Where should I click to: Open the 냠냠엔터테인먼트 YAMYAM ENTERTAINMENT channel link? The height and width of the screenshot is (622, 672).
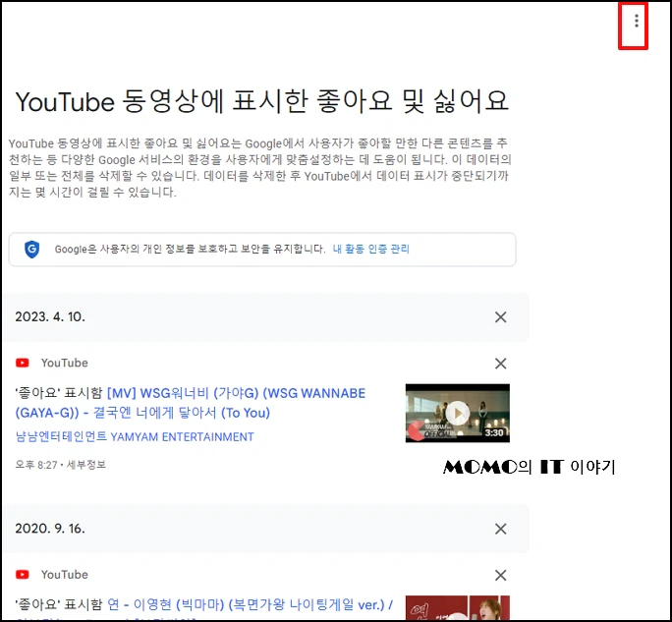(135, 437)
